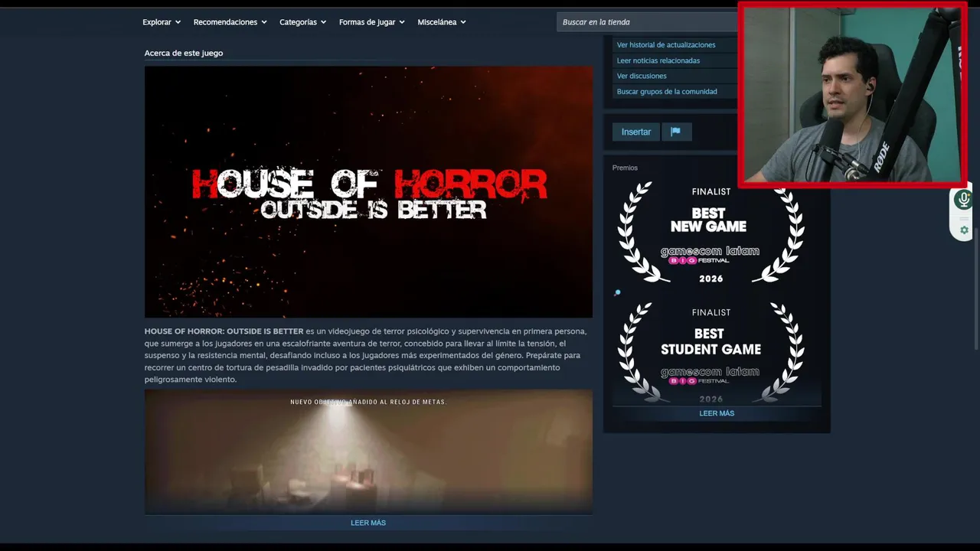Open the Formas de jugar dropdown
The width and height of the screenshot is (980, 551).
click(x=371, y=22)
